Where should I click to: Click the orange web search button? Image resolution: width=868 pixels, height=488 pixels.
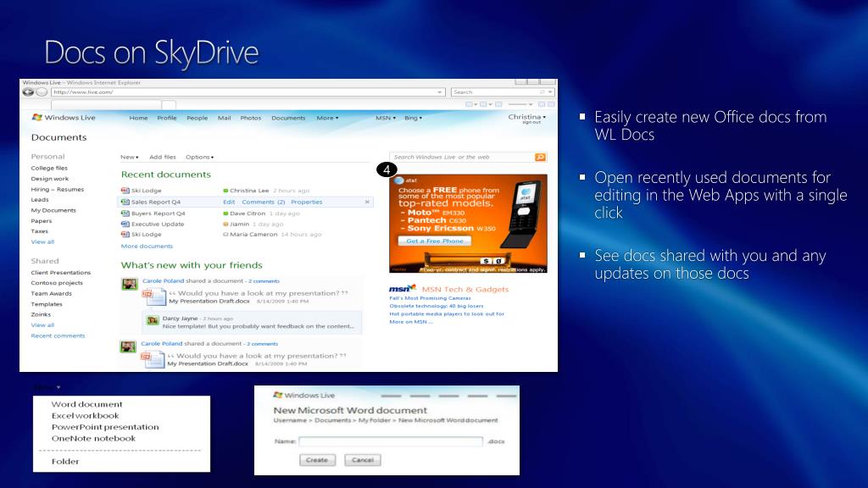pos(540,157)
